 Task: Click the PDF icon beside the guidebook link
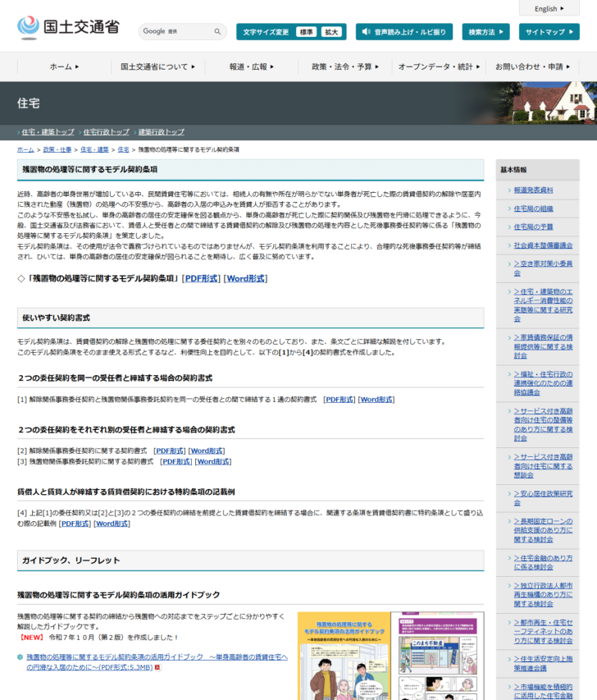(157, 667)
